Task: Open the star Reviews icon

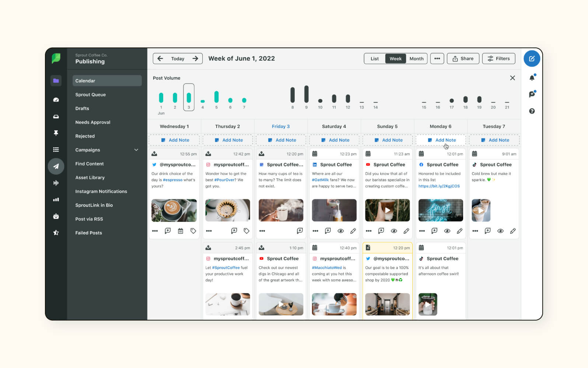Action: tap(56, 233)
